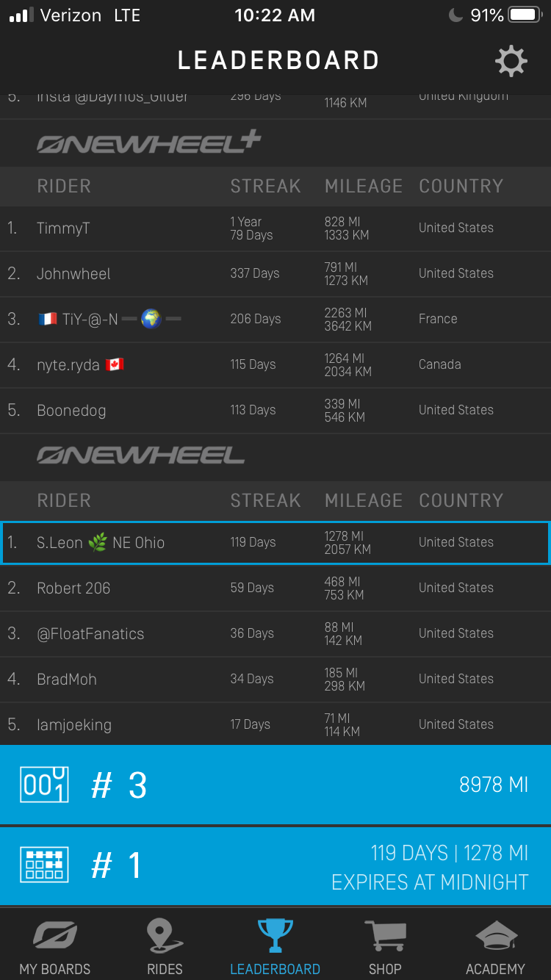Image resolution: width=551 pixels, height=980 pixels.
Task: Tap the highlighted S.Leon NE Ohio row
Action: tap(275, 543)
